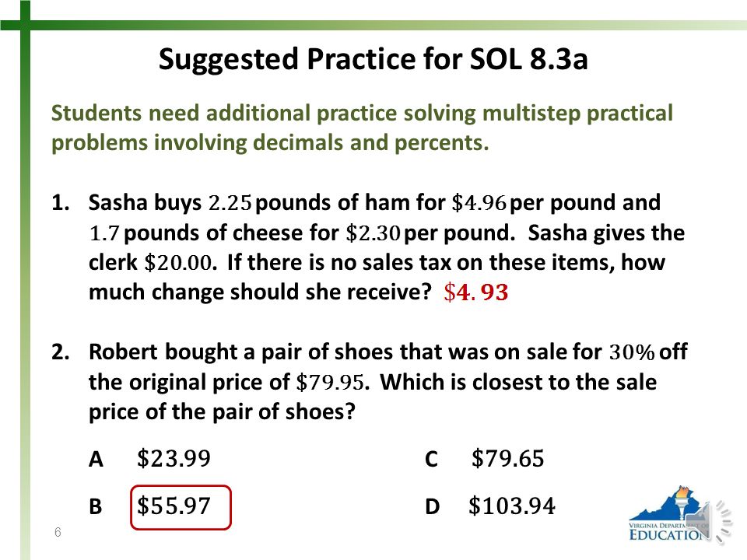747x560 pixels.
Task: Click the slide number 6
Action: tap(58, 532)
